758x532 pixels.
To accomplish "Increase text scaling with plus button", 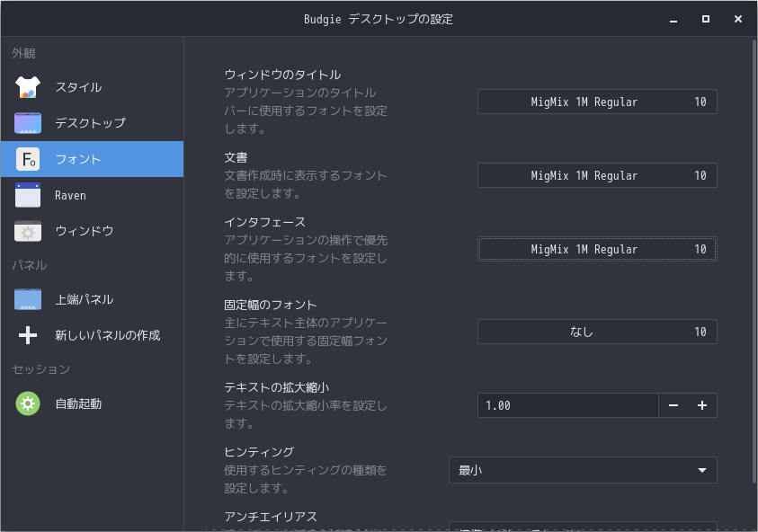I will pyautogui.click(x=702, y=405).
